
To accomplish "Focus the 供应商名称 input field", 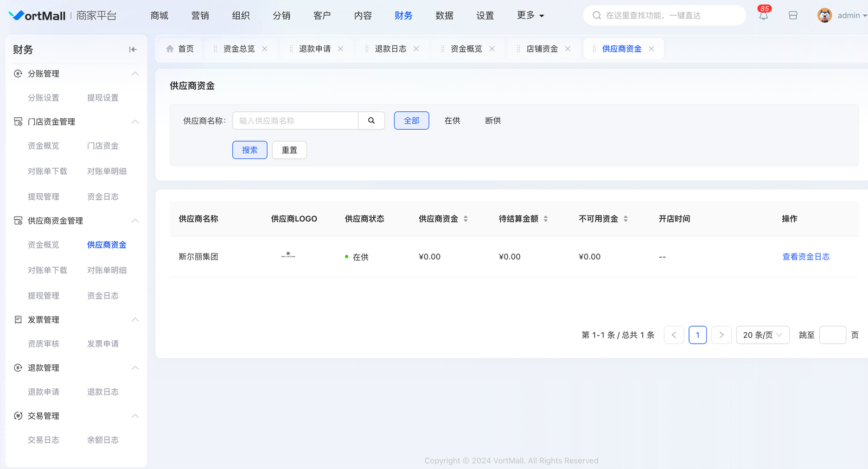I will point(295,121).
